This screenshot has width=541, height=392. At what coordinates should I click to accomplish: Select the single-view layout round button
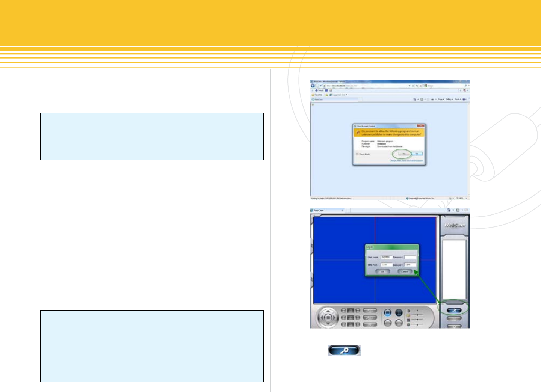coord(388,312)
